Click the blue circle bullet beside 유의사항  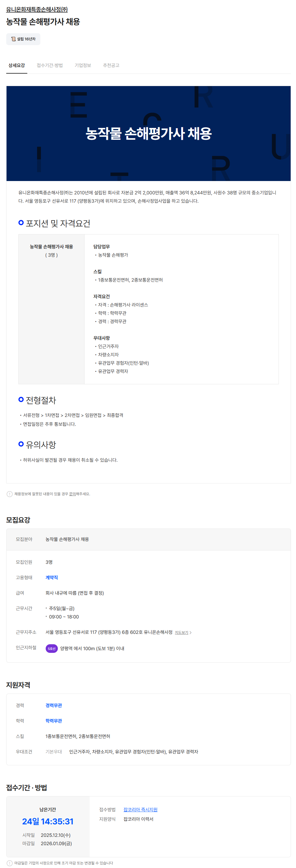21,444
